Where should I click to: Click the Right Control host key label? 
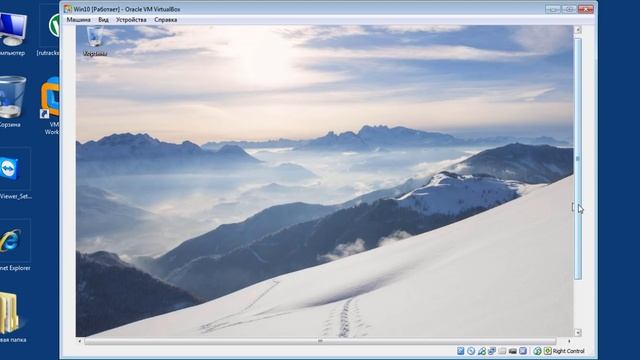(x=569, y=351)
